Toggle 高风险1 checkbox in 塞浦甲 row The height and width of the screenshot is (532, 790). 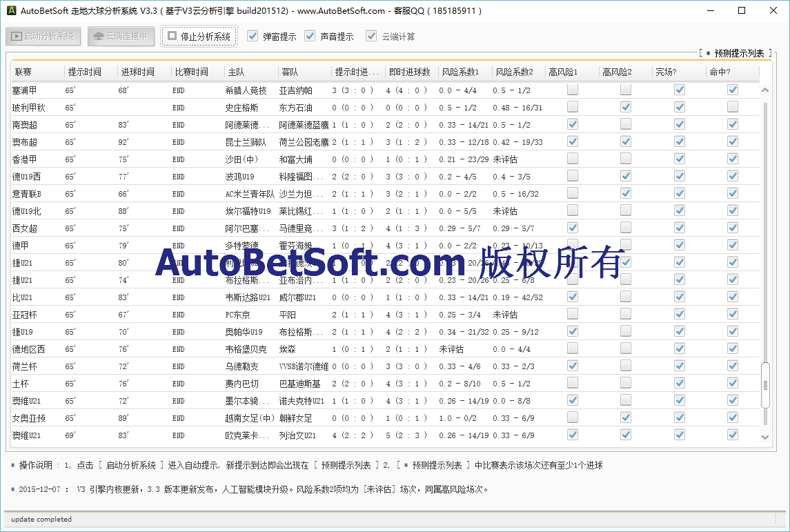[573, 90]
